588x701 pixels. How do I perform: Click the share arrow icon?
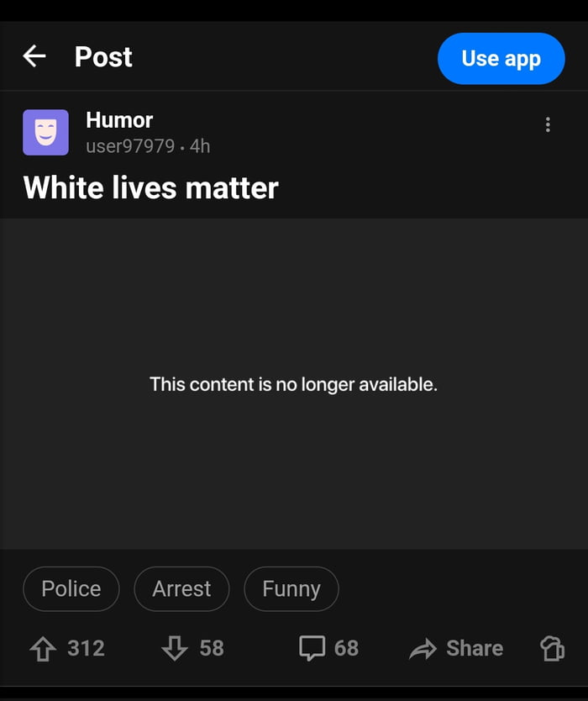pos(423,649)
